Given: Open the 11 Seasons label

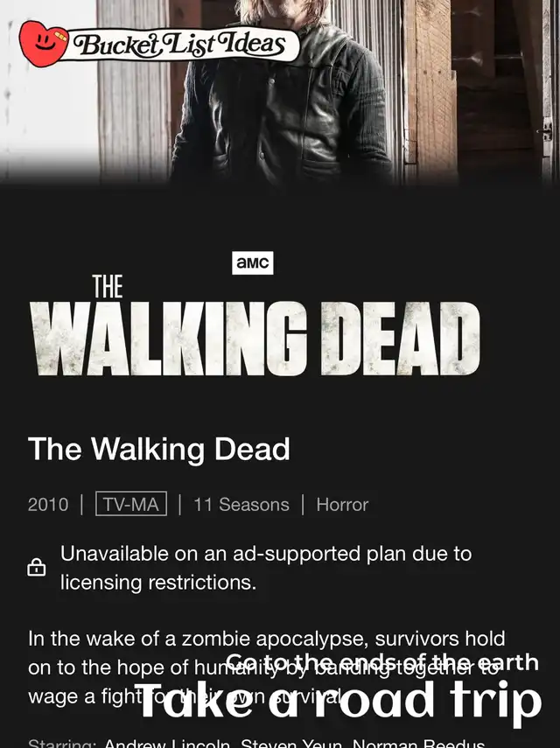Looking at the screenshot, I should coord(241,504).
